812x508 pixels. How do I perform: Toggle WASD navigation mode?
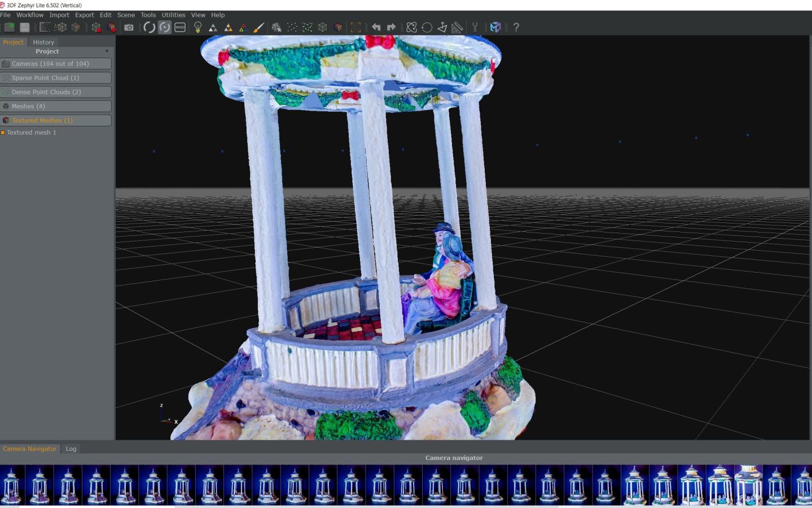pyautogui.click(x=180, y=27)
